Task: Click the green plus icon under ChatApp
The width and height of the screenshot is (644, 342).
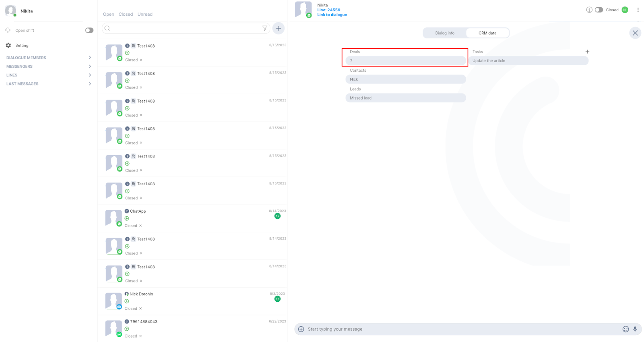Action: pos(127,218)
